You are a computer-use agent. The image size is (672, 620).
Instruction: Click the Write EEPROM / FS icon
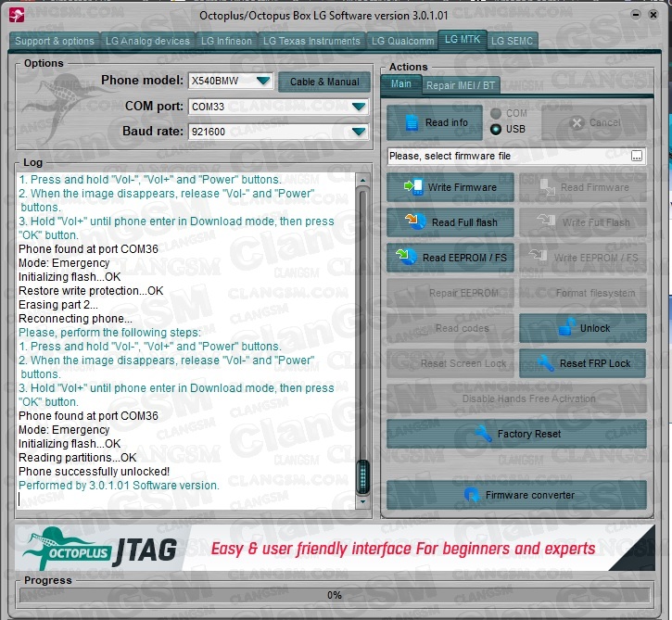click(538, 256)
